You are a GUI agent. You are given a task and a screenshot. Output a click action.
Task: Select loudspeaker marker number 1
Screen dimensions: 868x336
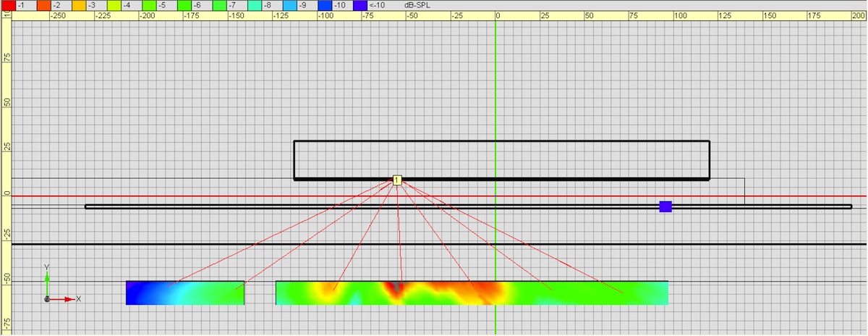(397, 180)
